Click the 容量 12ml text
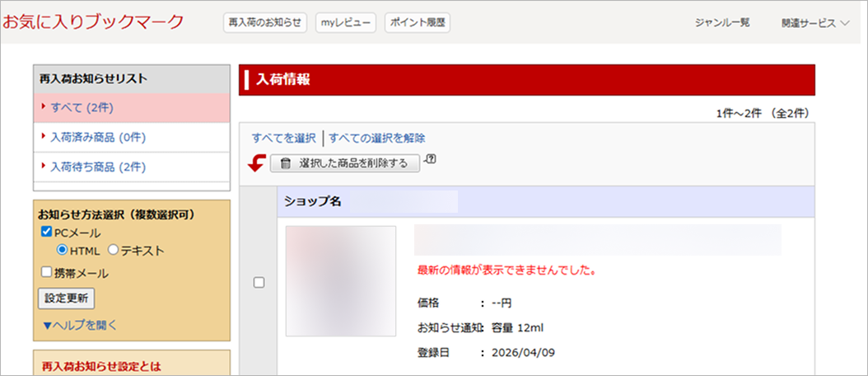Viewport: 868px width, 376px height. [518, 327]
